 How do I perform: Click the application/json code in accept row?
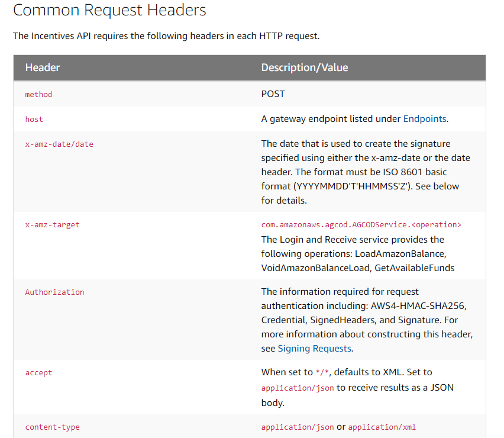click(x=298, y=388)
